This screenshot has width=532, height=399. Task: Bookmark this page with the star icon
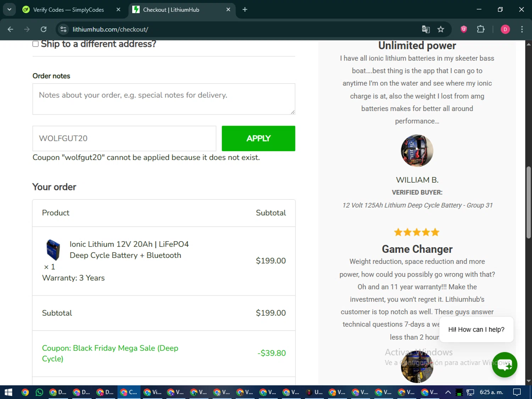(x=441, y=29)
